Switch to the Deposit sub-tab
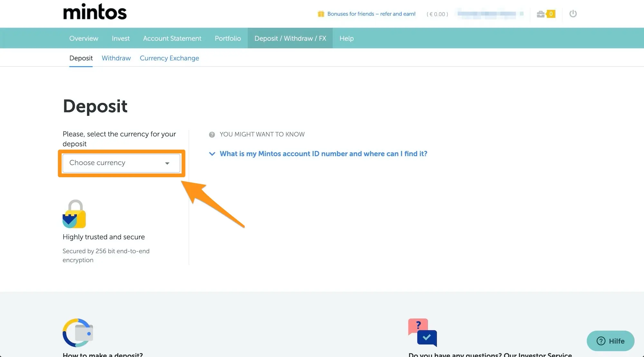Viewport: 644px width, 357px height. [81, 58]
